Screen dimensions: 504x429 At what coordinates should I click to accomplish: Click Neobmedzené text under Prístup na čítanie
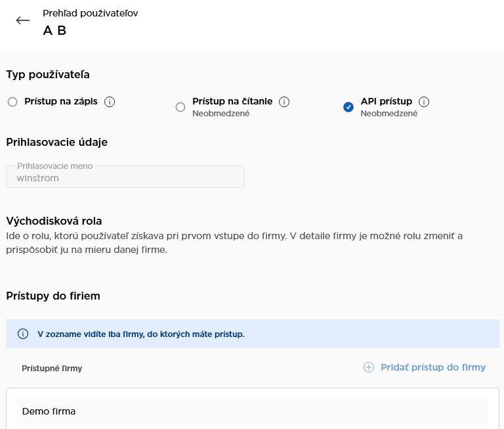221,114
